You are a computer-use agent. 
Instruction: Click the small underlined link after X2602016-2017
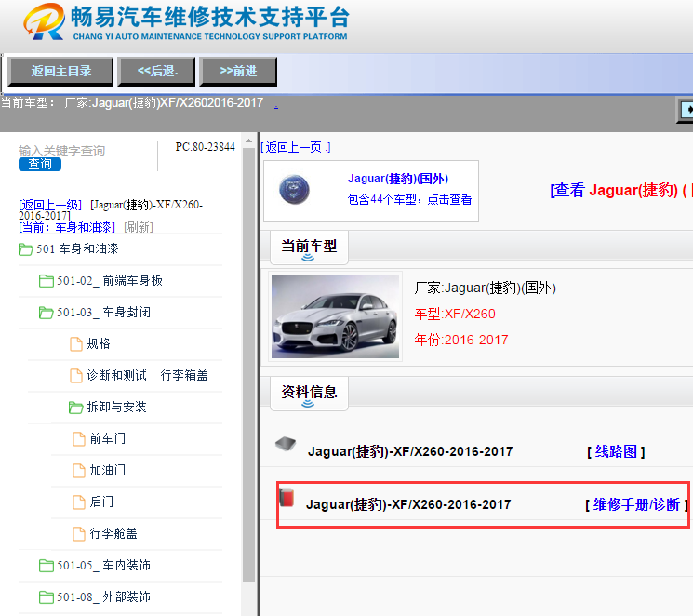pyautogui.click(x=276, y=106)
